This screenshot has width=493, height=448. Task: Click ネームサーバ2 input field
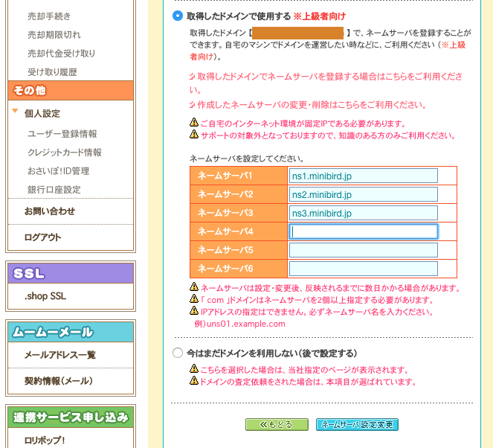point(363,194)
